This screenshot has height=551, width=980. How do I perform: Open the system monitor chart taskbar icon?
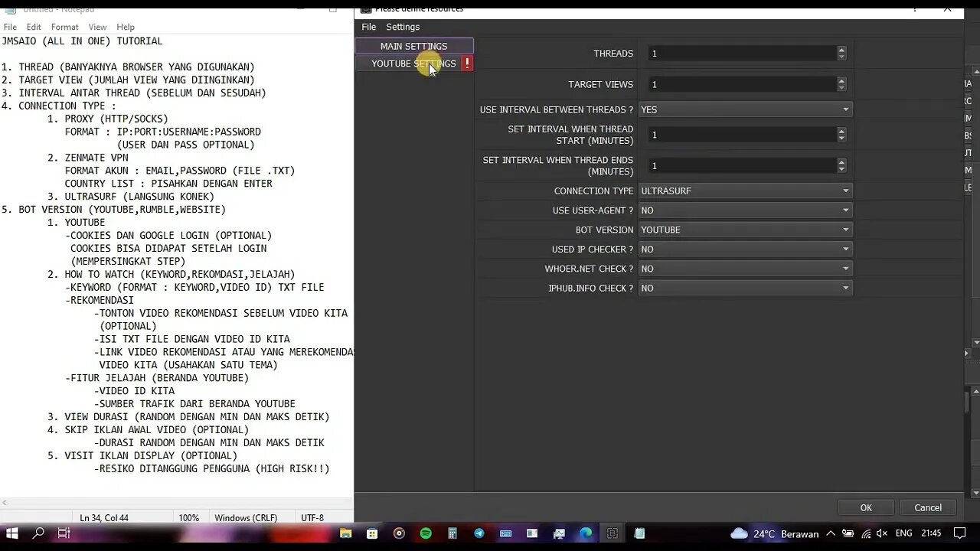coord(559,533)
